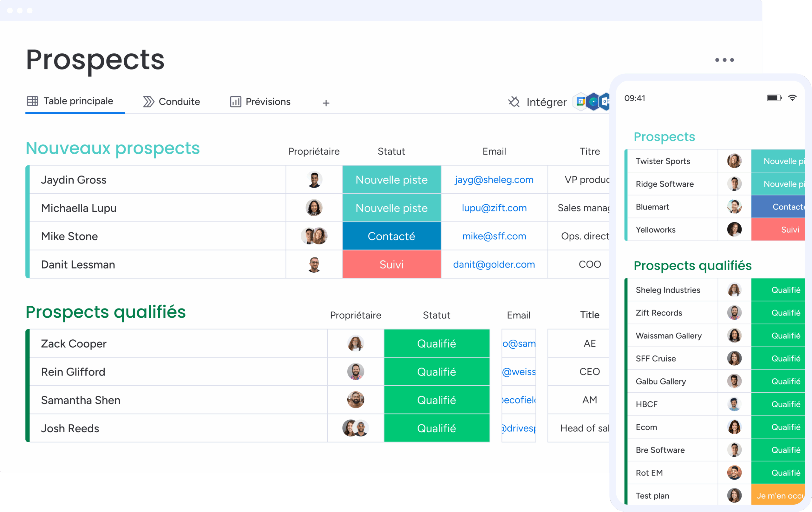Open Josh Reeds owners avatars
This screenshot has width=812, height=512.
tap(356, 428)
